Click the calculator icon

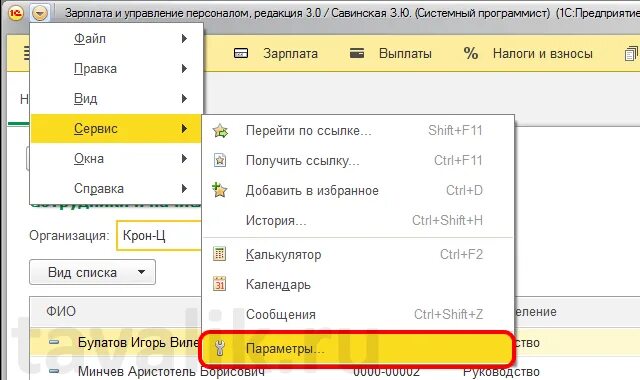(x=220, y=254)
